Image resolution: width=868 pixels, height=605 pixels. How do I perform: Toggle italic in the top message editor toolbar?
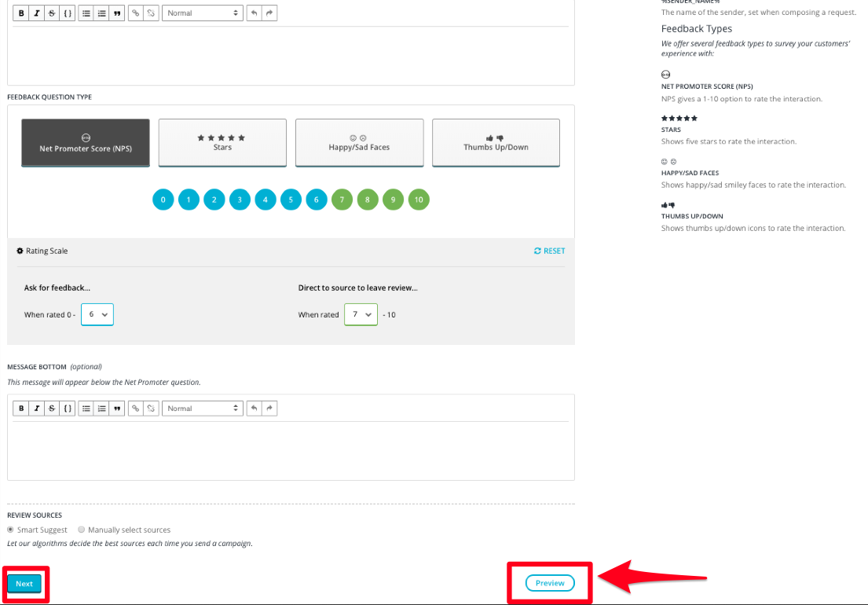point(37,13)
